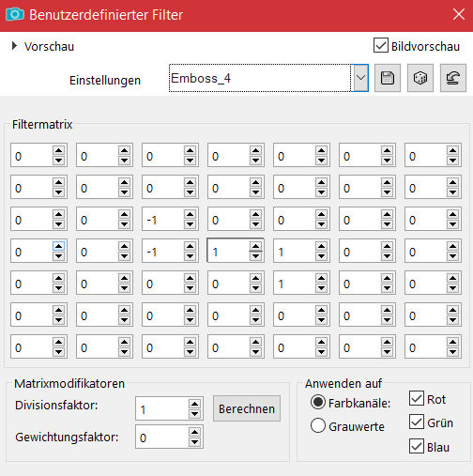Viewport: 473px width, 476px height.
Task: Increase the center matrix cell value
Action: [x=255, y=246]
